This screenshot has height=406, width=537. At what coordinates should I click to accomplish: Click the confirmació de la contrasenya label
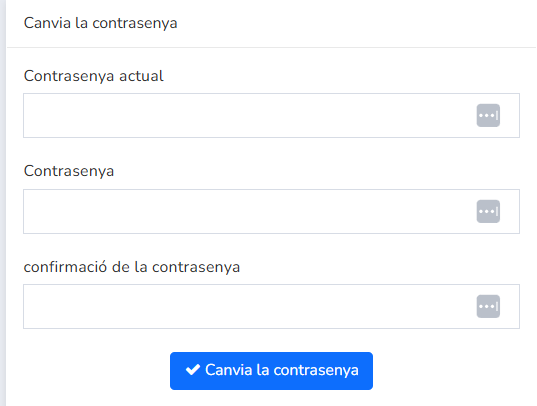click(x=132, y=267)
